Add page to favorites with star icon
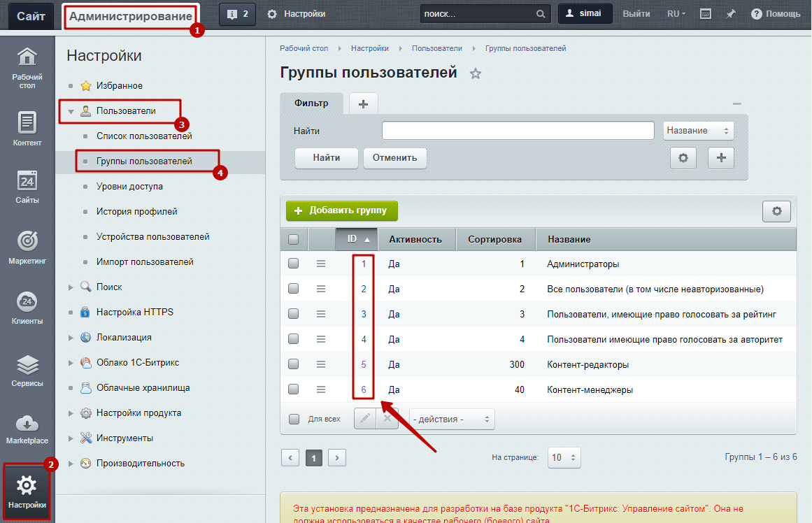This screenshot has height=523, width=812. [x=476, y=73]
